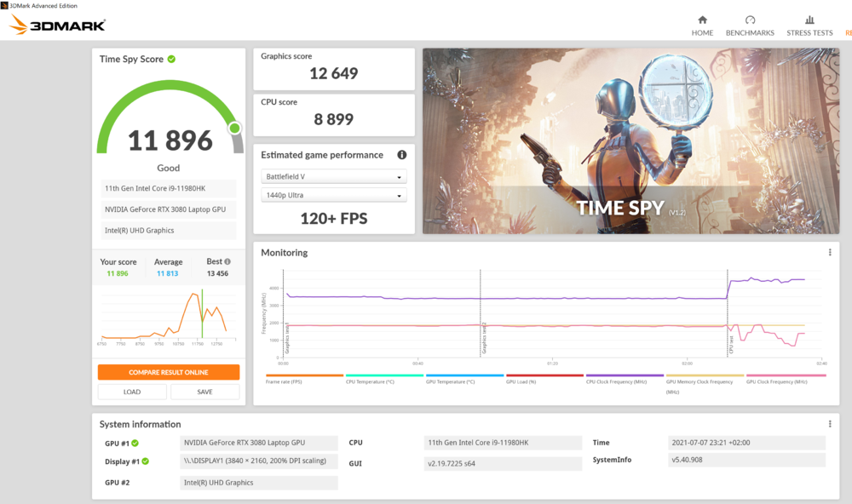Image resolution: width=852 pixels, height=504 pixels.
Task: Open the Battlefield V game dropdown
Action: [334, 177]
